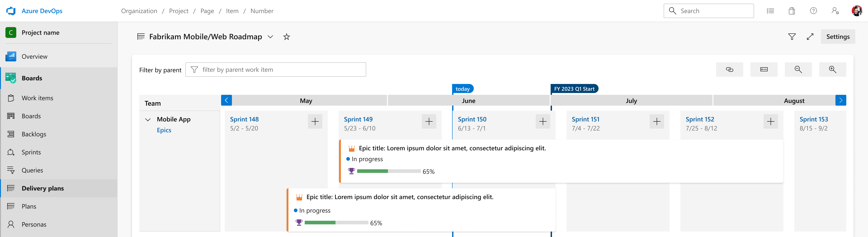The width and height of the screenshot is (868, 237).
Task: Open the Fabrikam Mobile/Web Roadmap dropdown chevron
Action: pos(270,37)
